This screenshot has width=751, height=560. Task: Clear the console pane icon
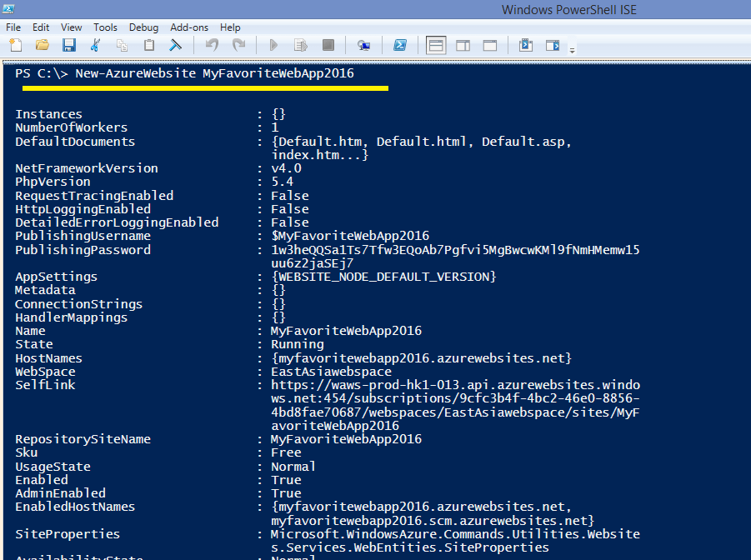click(176, 45)
